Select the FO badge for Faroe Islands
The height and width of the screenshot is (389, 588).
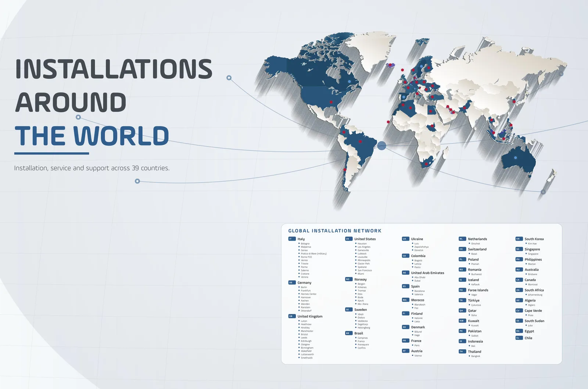pyautogui.click(x=462, y=290)
